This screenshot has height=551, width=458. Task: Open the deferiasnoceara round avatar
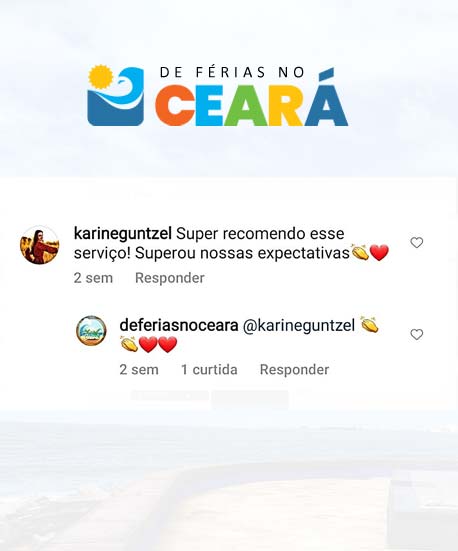coord(91,331)
